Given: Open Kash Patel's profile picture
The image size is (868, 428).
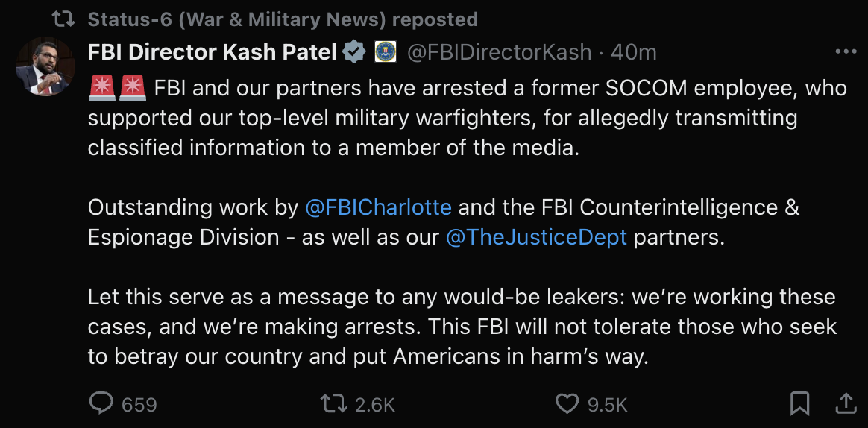Looking at the screenshot, I should pyautogui.click(x=45, y=66).
